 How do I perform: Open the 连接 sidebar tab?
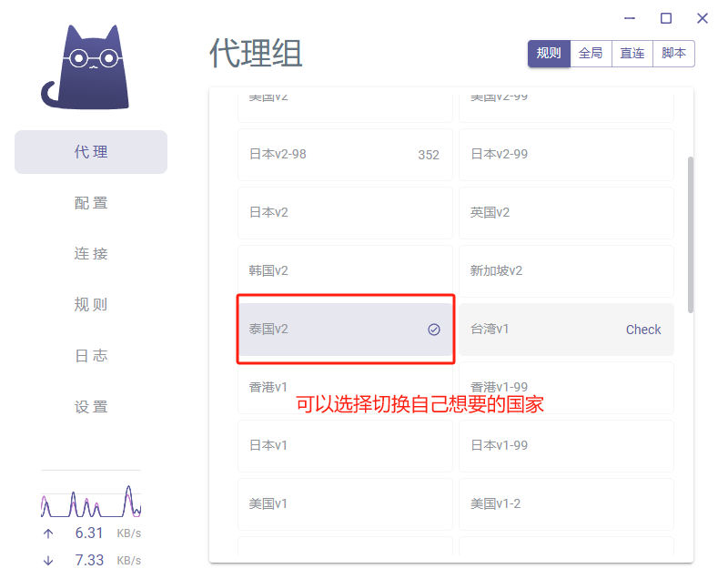tap(91, 254)
